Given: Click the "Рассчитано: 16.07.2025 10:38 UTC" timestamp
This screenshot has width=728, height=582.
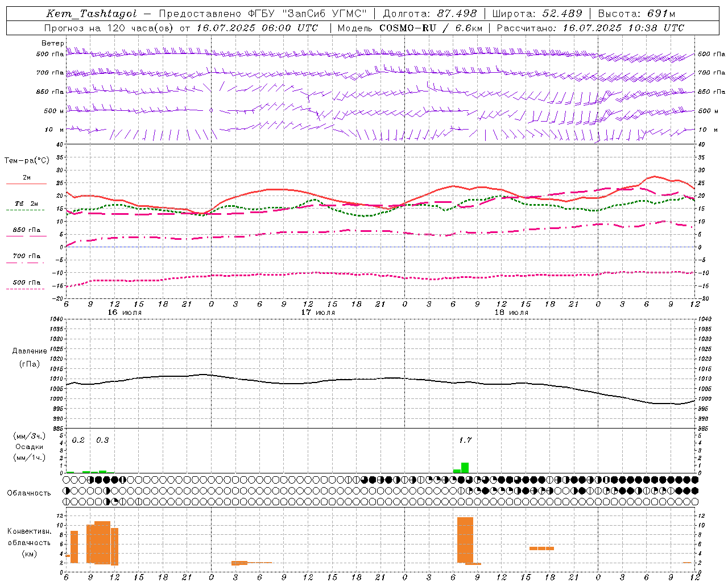Looking at the screenshot, I should 590,28.
